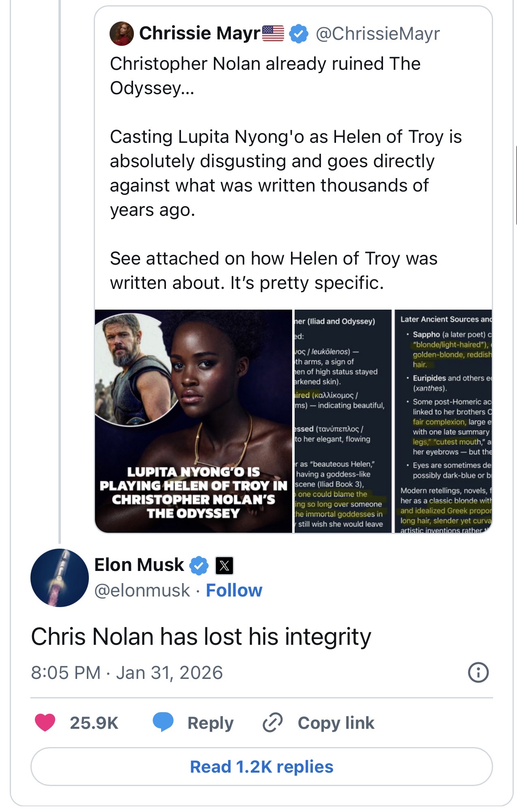Open the Lupita Nyong'o Helen of Troy image
Image resolution: width=517 pixels, height=812 pixels.
click(193, 421)
